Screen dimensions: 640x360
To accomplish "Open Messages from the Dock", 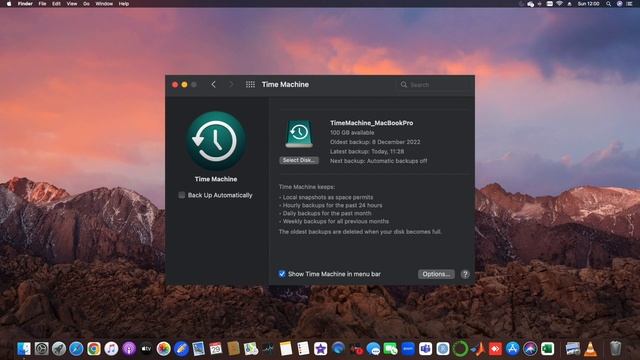I will (373, 349).
